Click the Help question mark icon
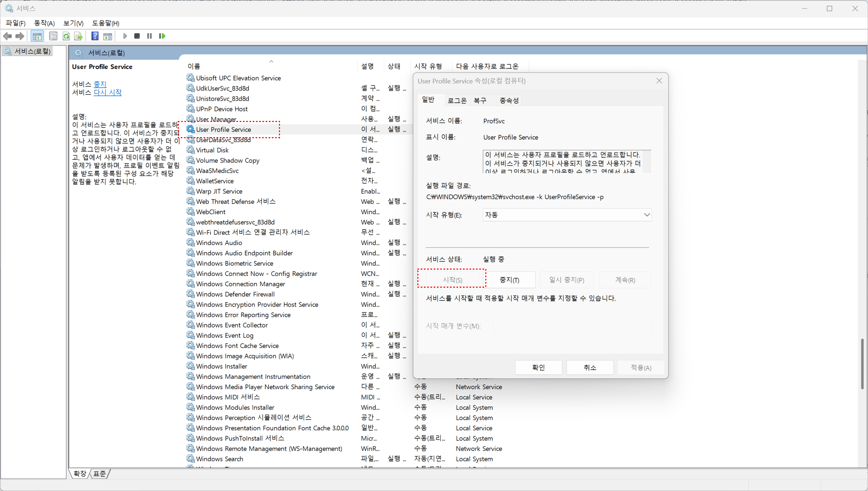The height and width of the screenshot is (491, 868). [95, 36]
